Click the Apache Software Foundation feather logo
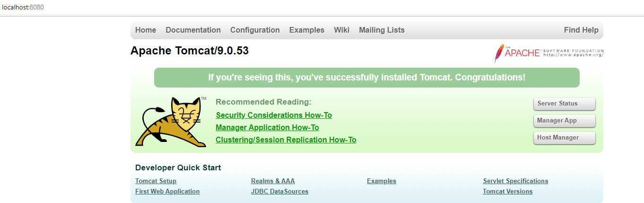Screen dimensions: 644x203 (x=549, y=53)
